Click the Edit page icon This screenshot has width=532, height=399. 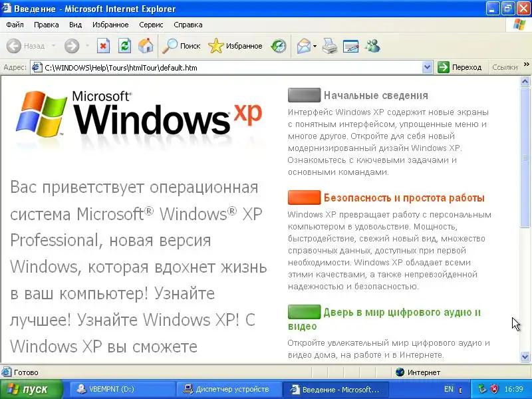[351, 46]
